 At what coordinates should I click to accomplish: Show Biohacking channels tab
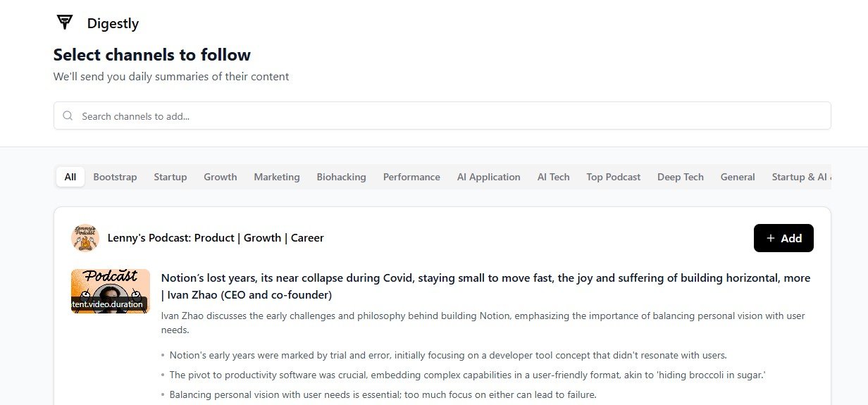pyautogui.click(x=341, y=177)
